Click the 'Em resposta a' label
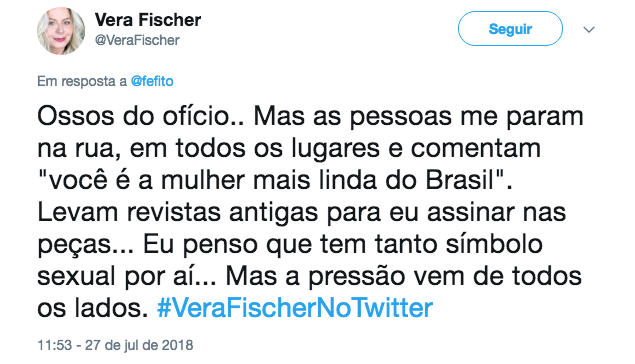This screenshot has height=364, width=635. tap(82, 81)
